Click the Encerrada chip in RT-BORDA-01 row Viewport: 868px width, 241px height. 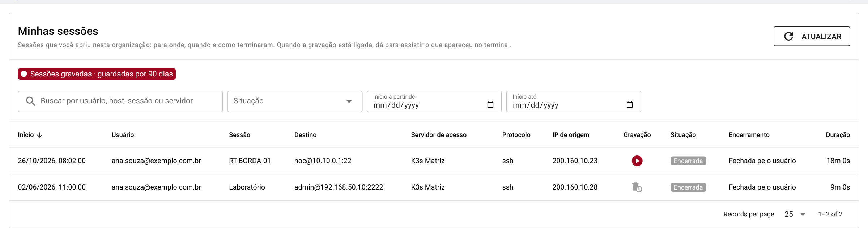[x=688, y=161]
